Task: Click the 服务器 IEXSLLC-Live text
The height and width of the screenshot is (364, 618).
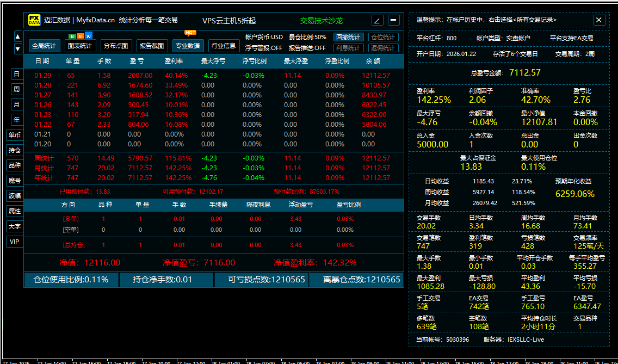Action: point(514,340)
